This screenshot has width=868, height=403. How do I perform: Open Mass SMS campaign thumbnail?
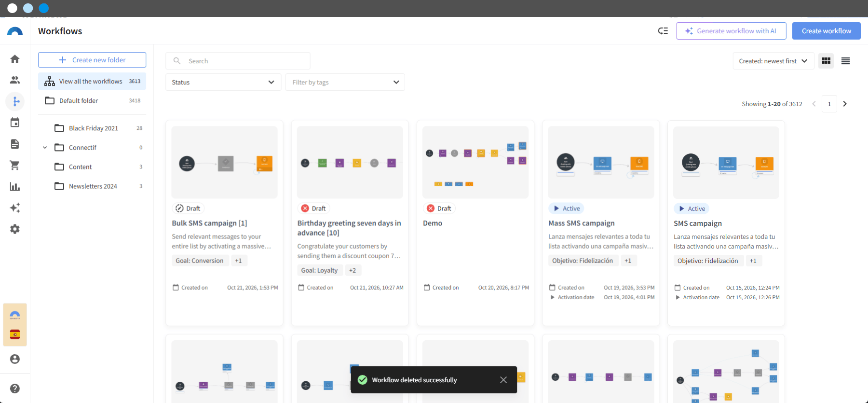(x=601, y=162)
